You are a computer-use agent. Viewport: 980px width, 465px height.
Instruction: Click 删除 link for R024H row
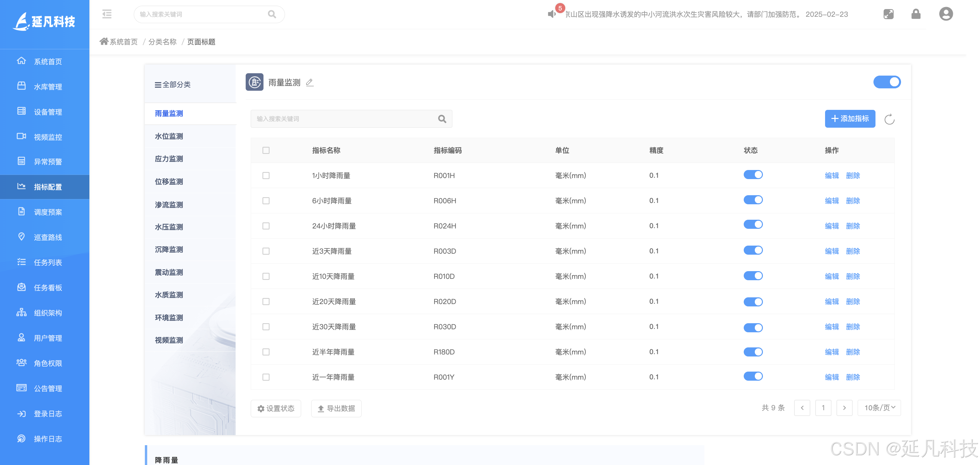tap(853, 226)
